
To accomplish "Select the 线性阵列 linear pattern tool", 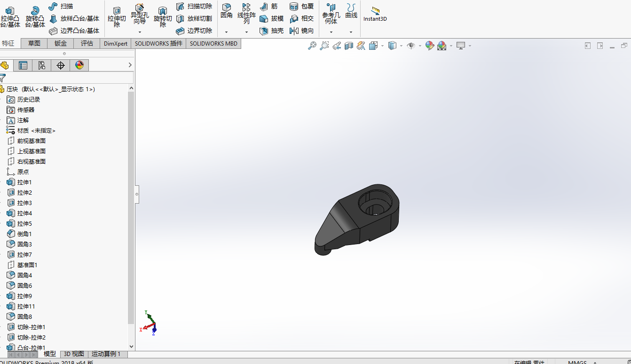I will coord(246,14).
